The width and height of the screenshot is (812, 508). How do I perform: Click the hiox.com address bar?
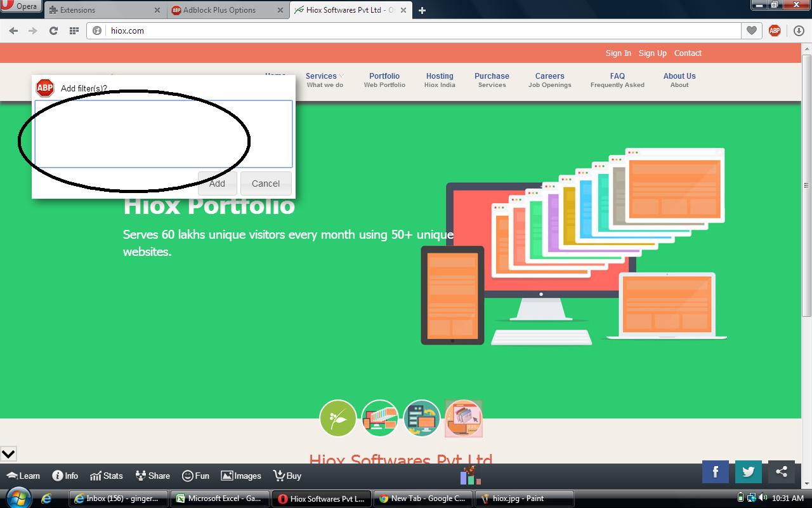click(x=414, y=30)
